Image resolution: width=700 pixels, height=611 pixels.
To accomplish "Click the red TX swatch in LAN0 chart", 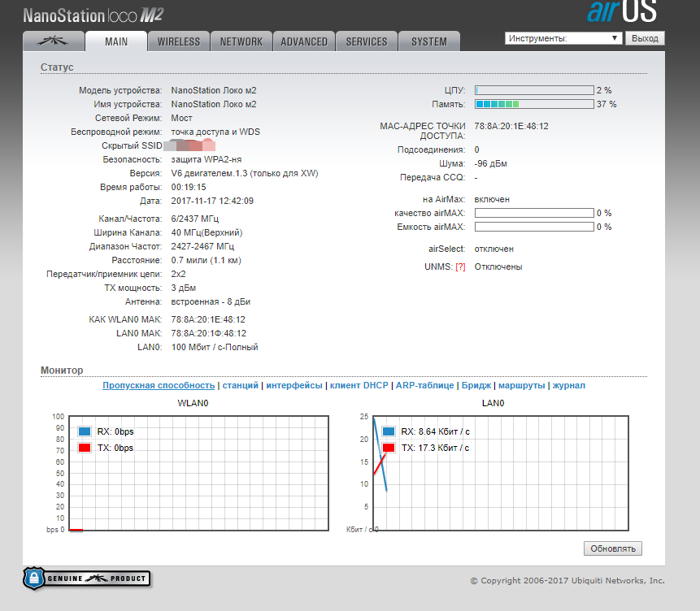I will tap(389, 448).
